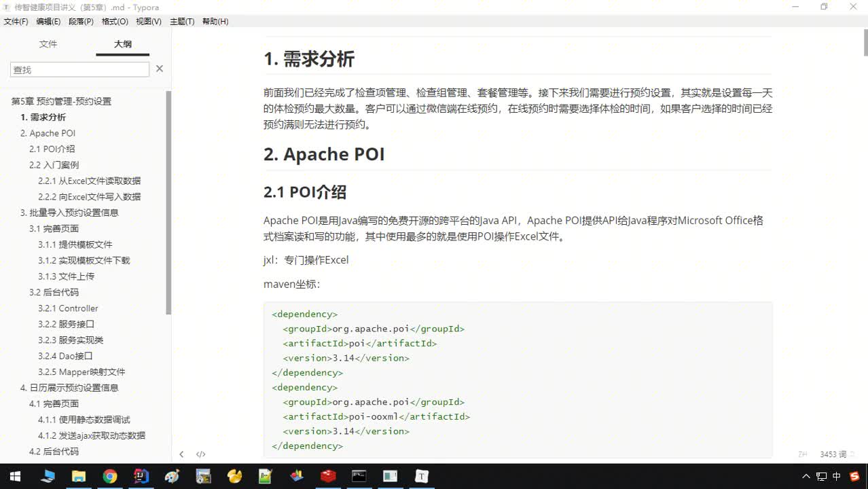Open outline entry 4.1 完善页面
The width and height of the screenshot is (868, 489).
[54, 404]
